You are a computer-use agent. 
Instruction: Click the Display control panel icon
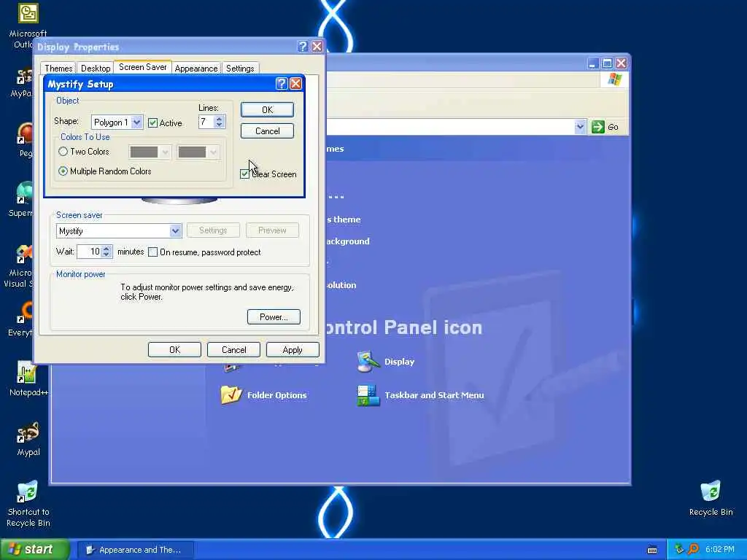point(368,362)
